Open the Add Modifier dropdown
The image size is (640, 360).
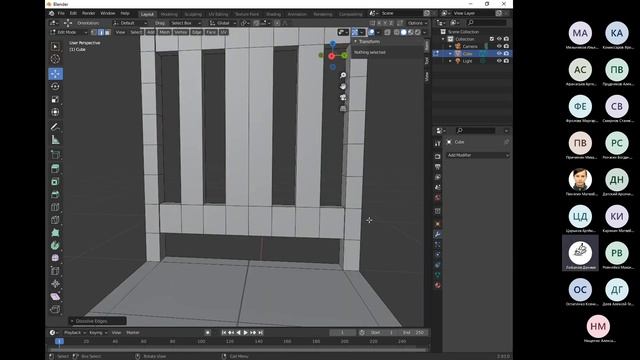(x=478, y=155)
